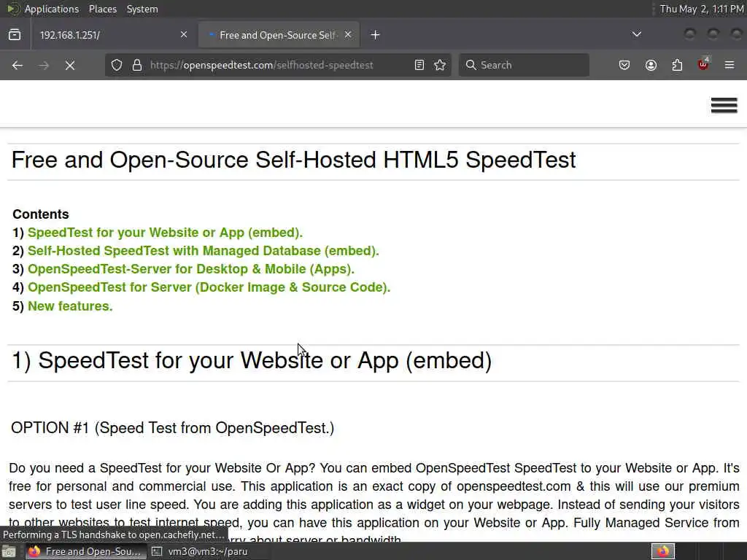
Task: Follow the 'New features.' contents link
Action: 70,306
